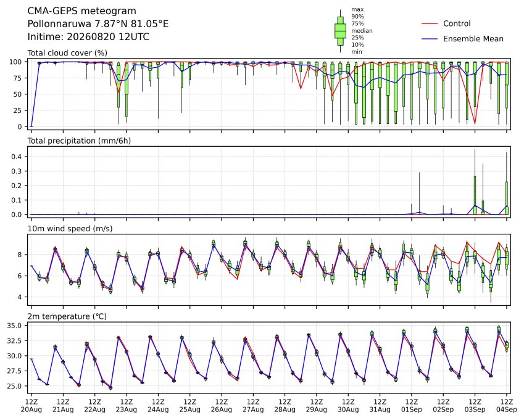The width and height of the screenshot is (524, 420).
Task: Click the 2m temperature panel title
Action: pos(67,316)
